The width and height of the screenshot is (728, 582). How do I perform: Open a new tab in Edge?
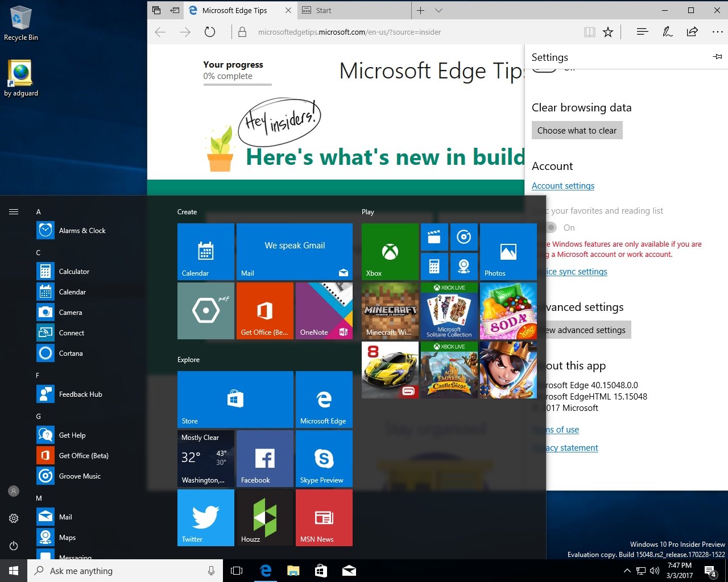click(421, 10)
